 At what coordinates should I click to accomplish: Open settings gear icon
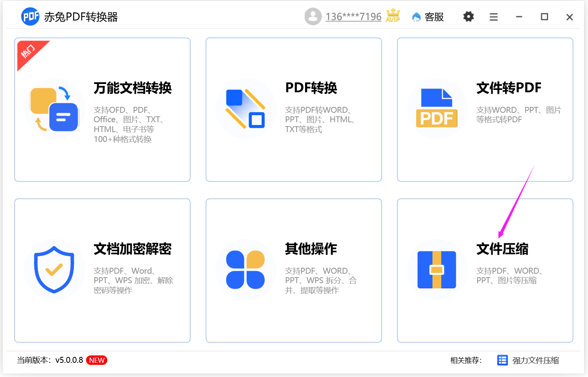point(468,17)
